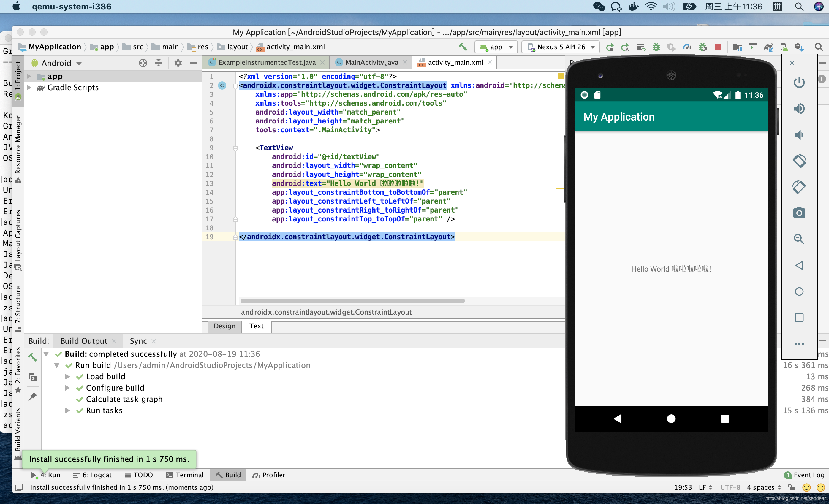Click emulator power button

coord(799,83)
